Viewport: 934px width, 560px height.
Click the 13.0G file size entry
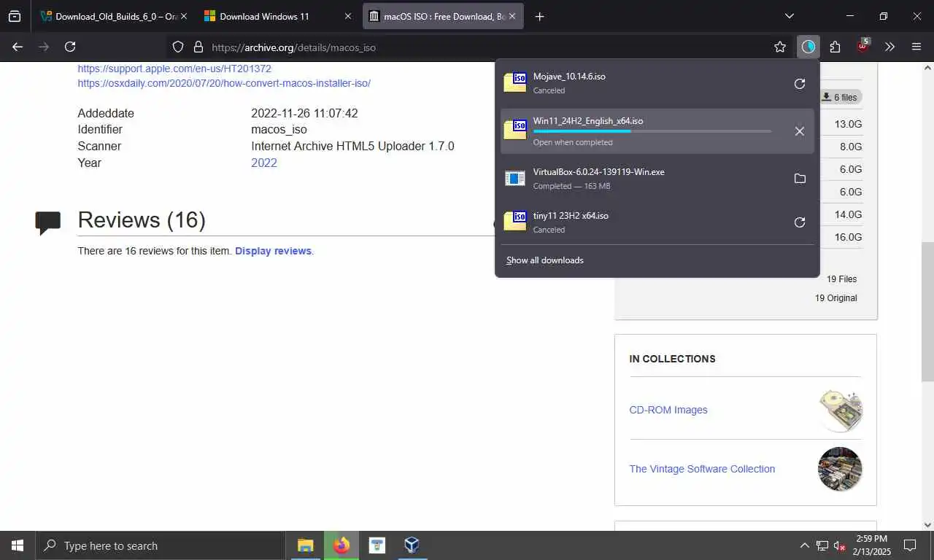(x=848, y=124)
